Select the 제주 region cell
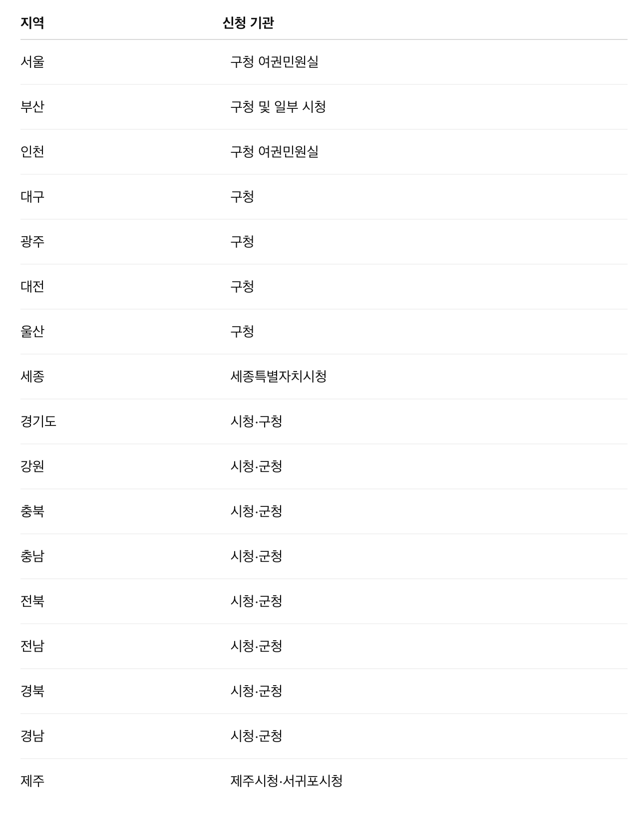The height and width of the screenshot is (815, 644). click(32, 781)
